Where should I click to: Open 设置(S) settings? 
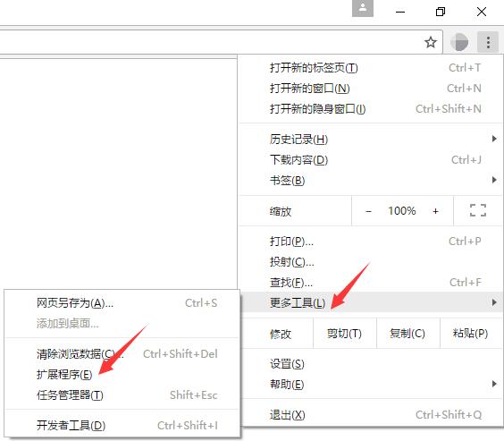(x=371, y=364)
